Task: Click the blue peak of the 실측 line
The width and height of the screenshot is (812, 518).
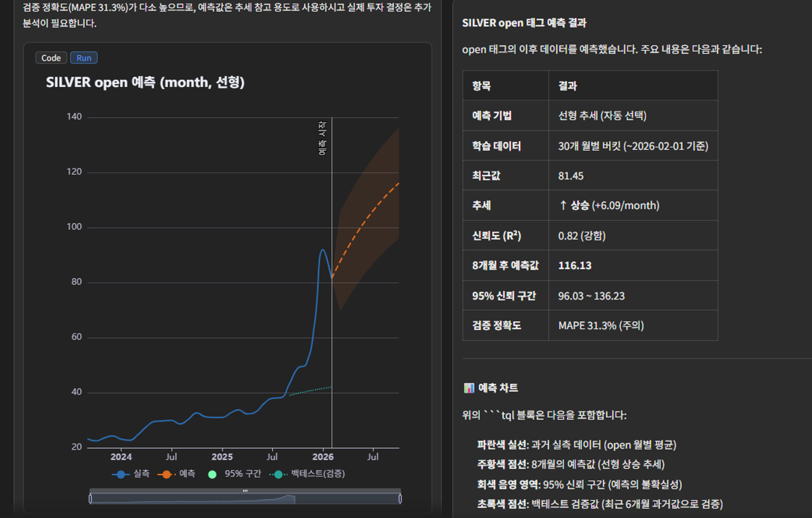Action: (322, 250)
